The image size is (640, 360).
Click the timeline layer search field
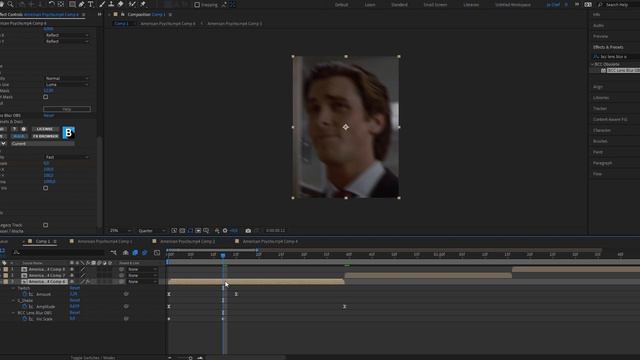click(x=59, y=253)
